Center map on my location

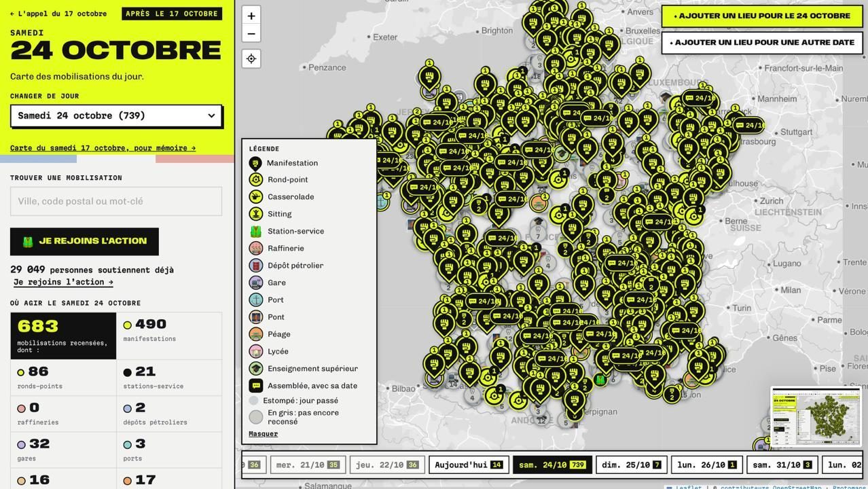(251, 59)
